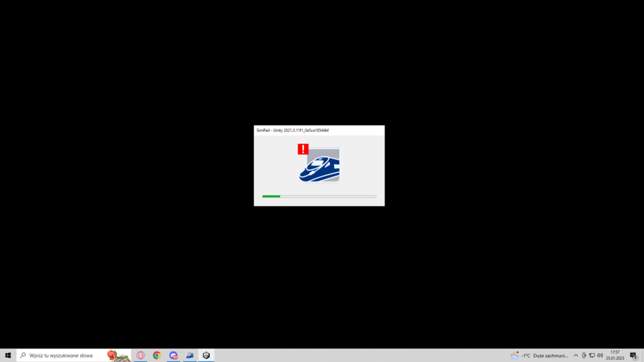This screenshot has height=362, width=644.
Task: Click the '-1°C Duże zachmurz...' weather text
Action: click(x=545, y=356)
